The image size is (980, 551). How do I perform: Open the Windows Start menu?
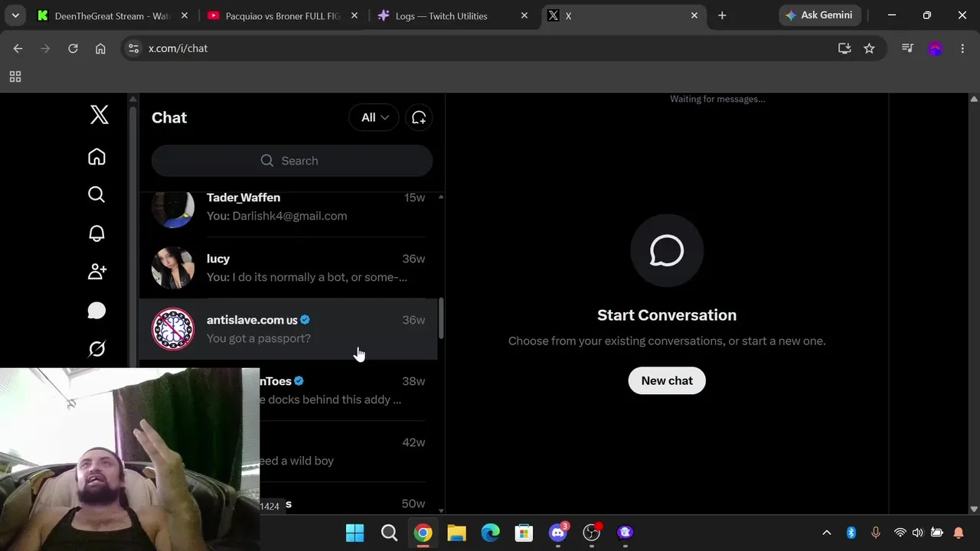[355, 533]
